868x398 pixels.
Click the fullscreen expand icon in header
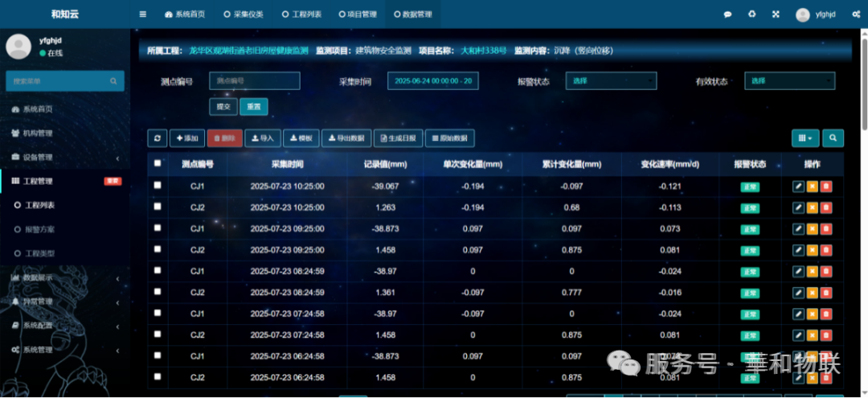[776, 14]
